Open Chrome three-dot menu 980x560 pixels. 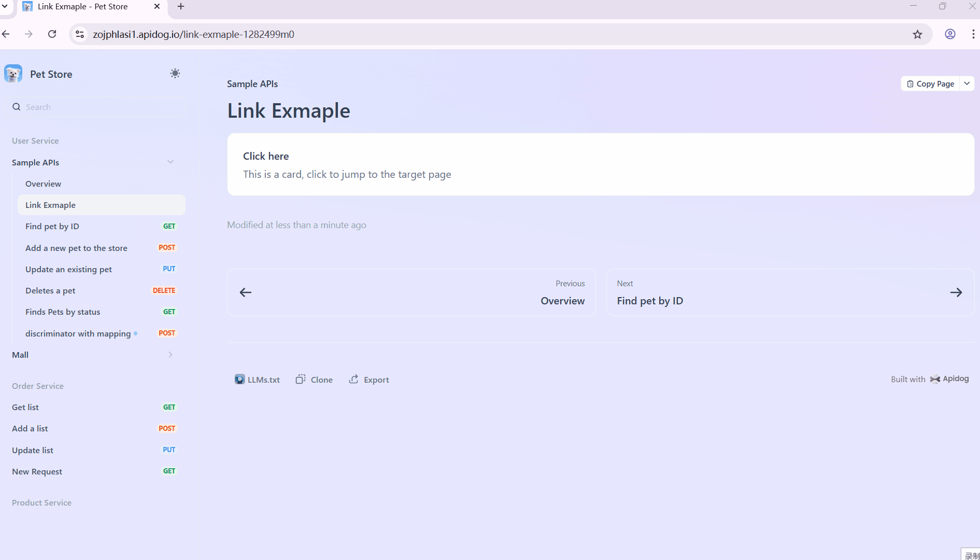(973, 34)
